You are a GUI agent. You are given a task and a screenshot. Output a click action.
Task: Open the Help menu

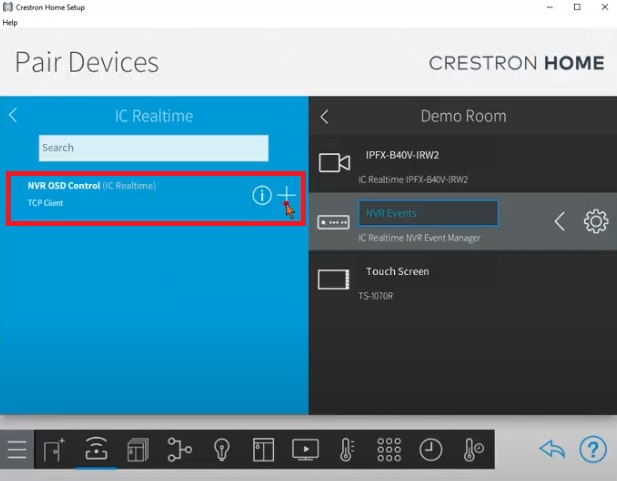coord(10,22)
